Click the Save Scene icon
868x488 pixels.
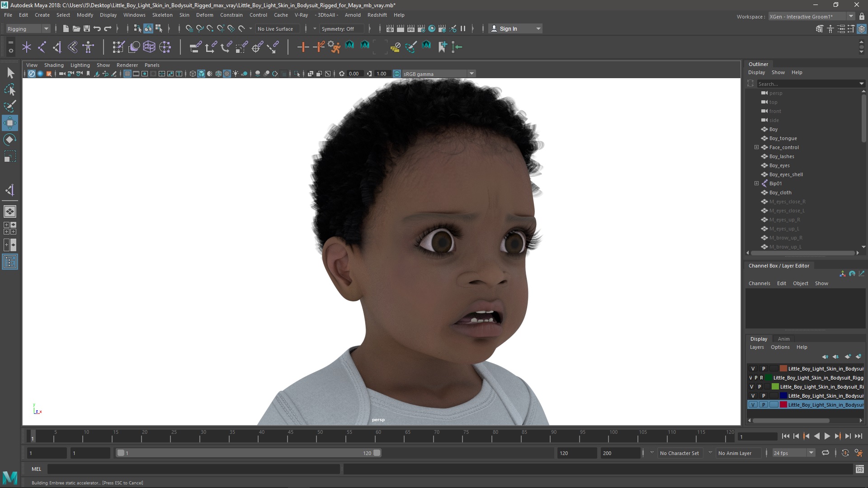pyautogui.click(x=86, y=28)
